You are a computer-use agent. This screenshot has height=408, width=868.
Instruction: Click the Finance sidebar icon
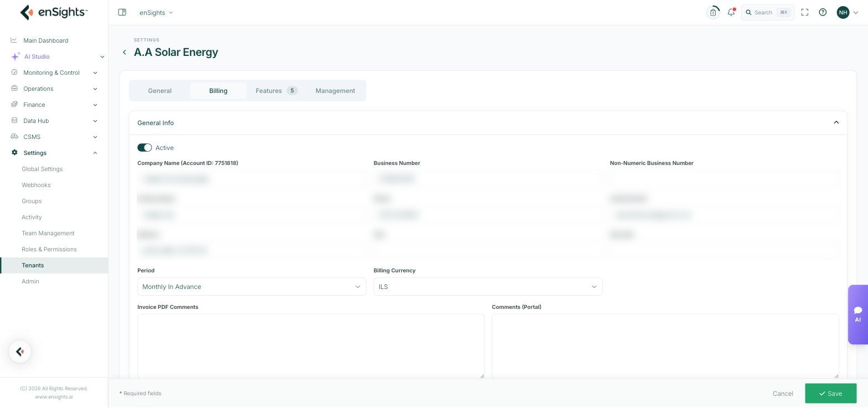click(14, 105)
